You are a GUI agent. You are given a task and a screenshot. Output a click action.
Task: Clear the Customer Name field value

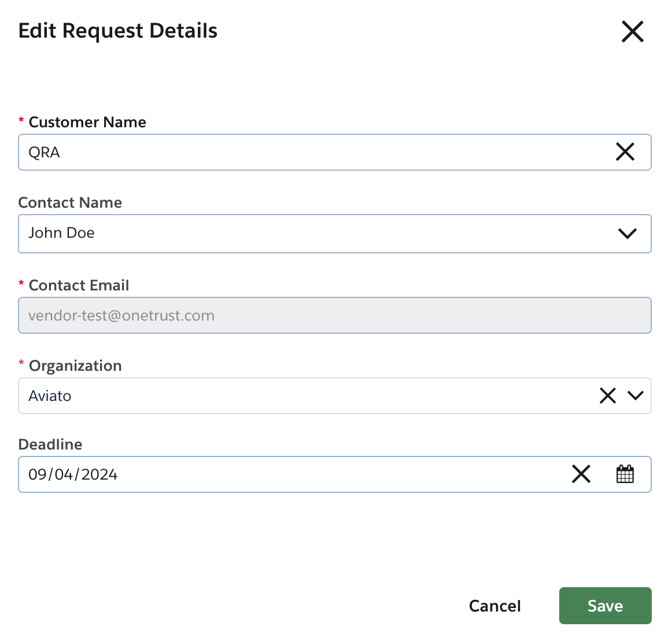click(625, 152)
